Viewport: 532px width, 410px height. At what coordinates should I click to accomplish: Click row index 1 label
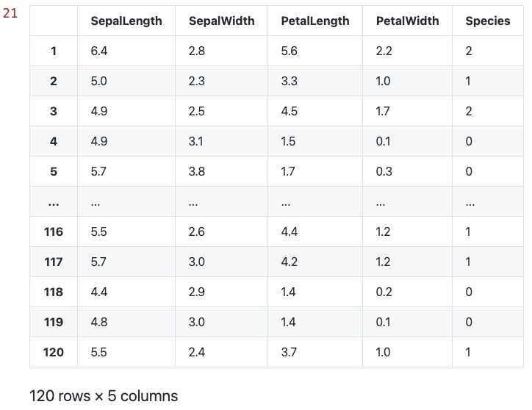tap(54, 51)
